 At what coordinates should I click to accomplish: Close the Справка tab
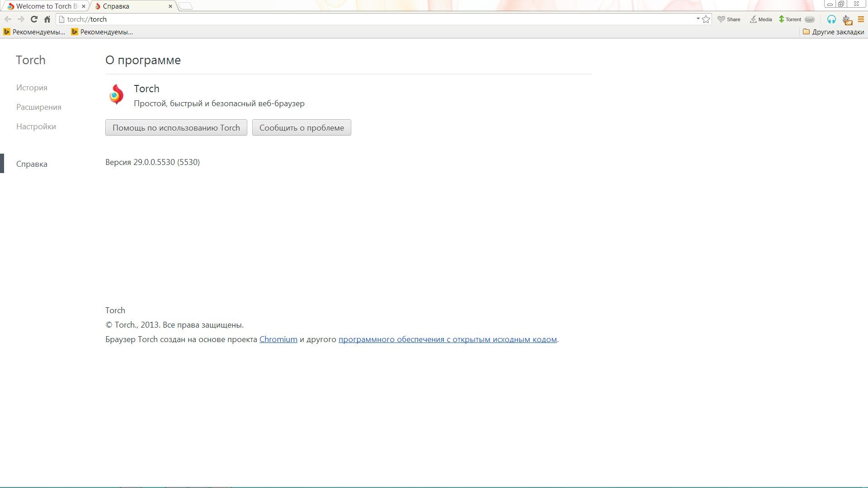(x=170, y=6)
